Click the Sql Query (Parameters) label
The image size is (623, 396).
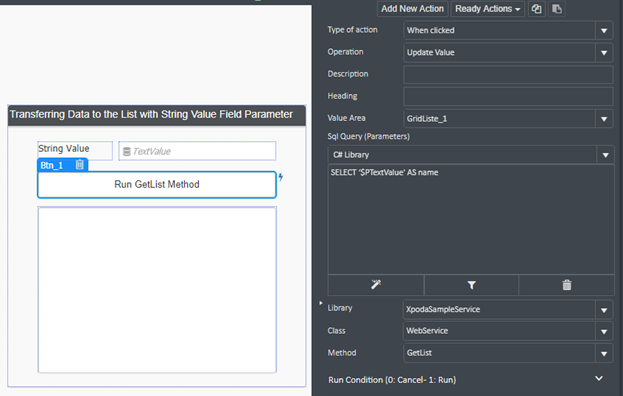(x=368, y=137)
